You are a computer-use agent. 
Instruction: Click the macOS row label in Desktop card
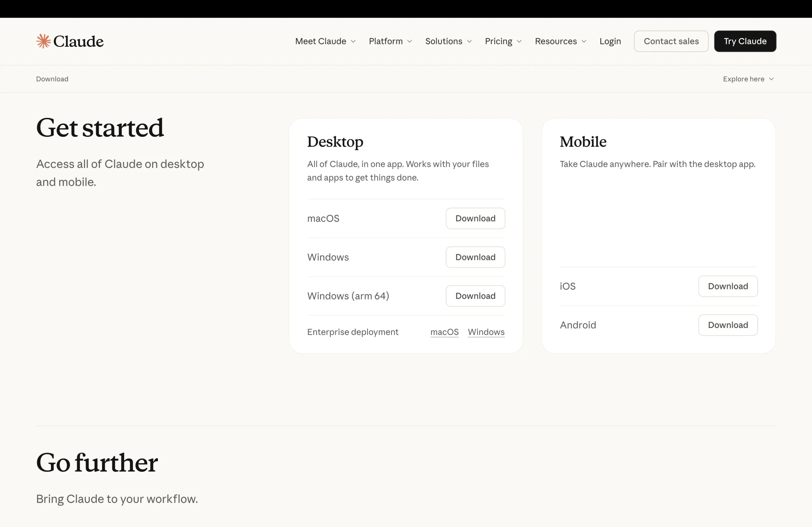pyautogui.click(x=323, y=219)
